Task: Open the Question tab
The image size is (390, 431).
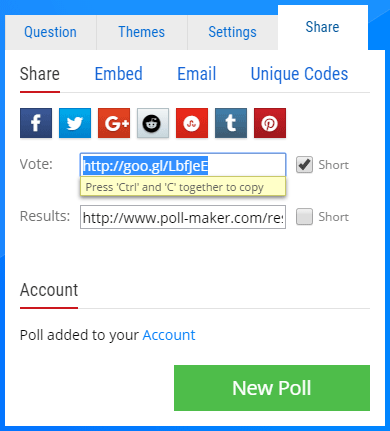Action: coord(51,32)
